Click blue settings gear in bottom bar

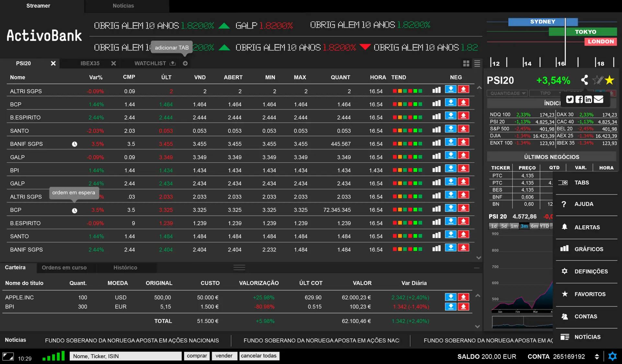[612, 357]
